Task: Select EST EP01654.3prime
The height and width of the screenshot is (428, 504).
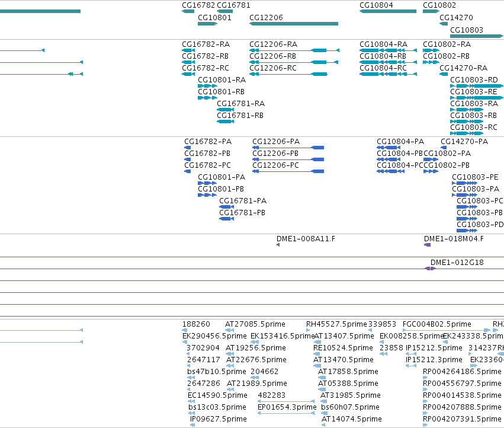Action: click(x=287, y=407)
